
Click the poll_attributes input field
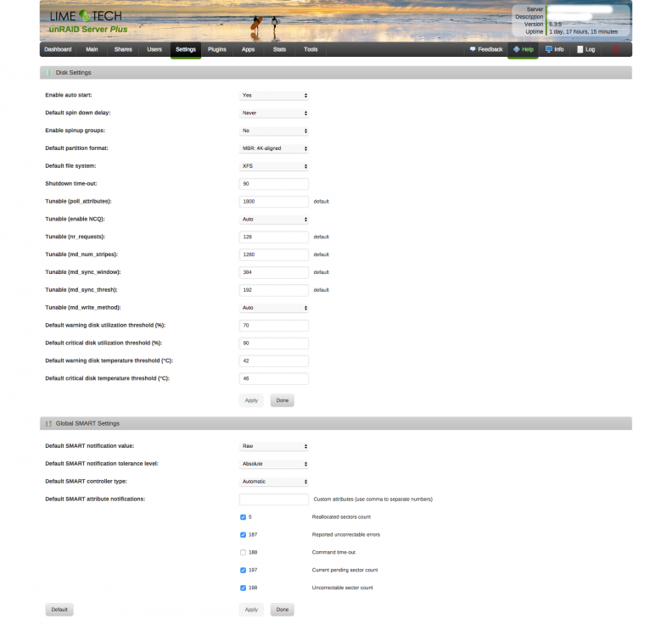273,201
